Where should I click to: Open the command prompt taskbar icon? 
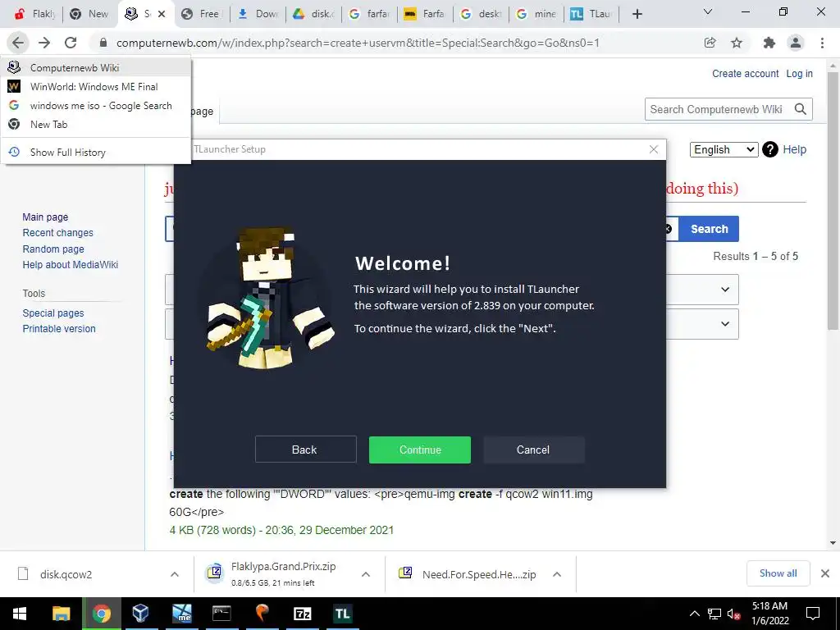point(221,614)
